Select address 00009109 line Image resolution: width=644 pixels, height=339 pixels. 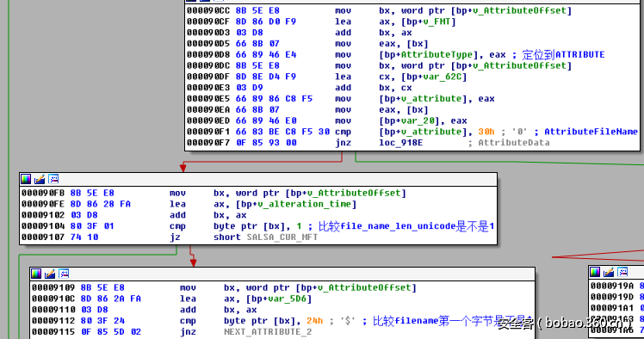53,287
